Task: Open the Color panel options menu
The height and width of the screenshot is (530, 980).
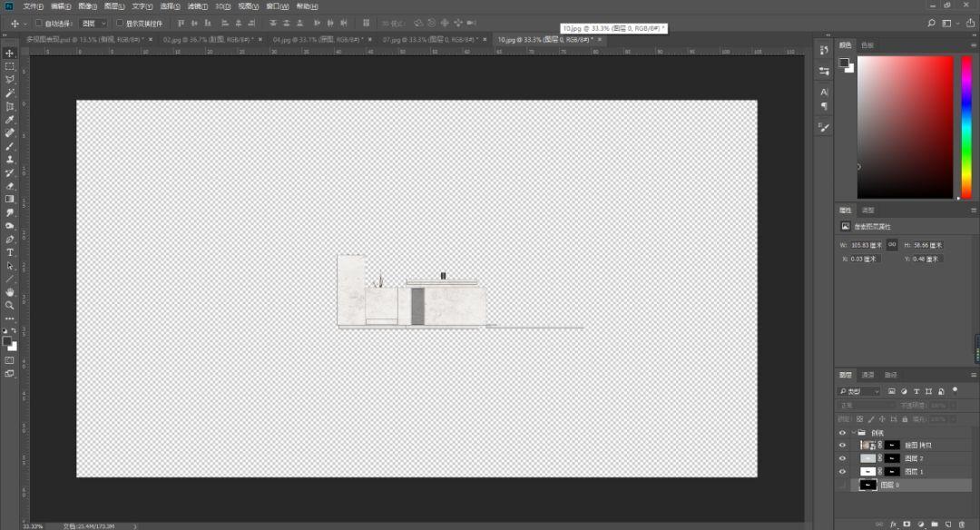Action: (973, 45)
